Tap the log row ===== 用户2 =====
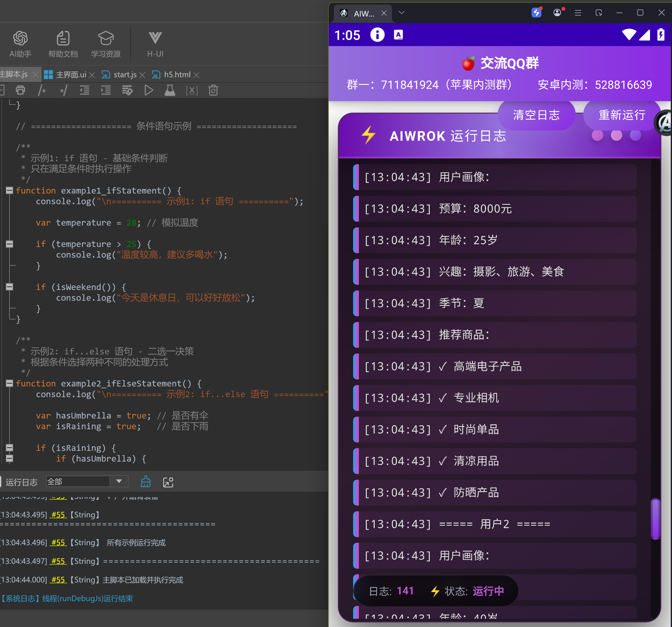The image size is (672, 627). click(x=494, y=524)
